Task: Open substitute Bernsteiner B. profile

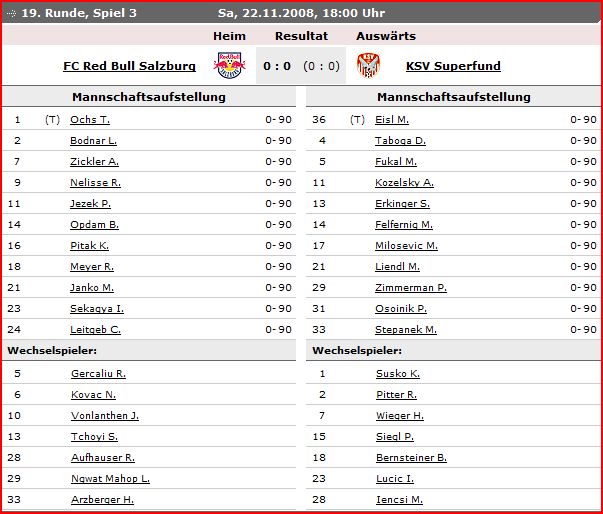Action: (x=411, y=457)
